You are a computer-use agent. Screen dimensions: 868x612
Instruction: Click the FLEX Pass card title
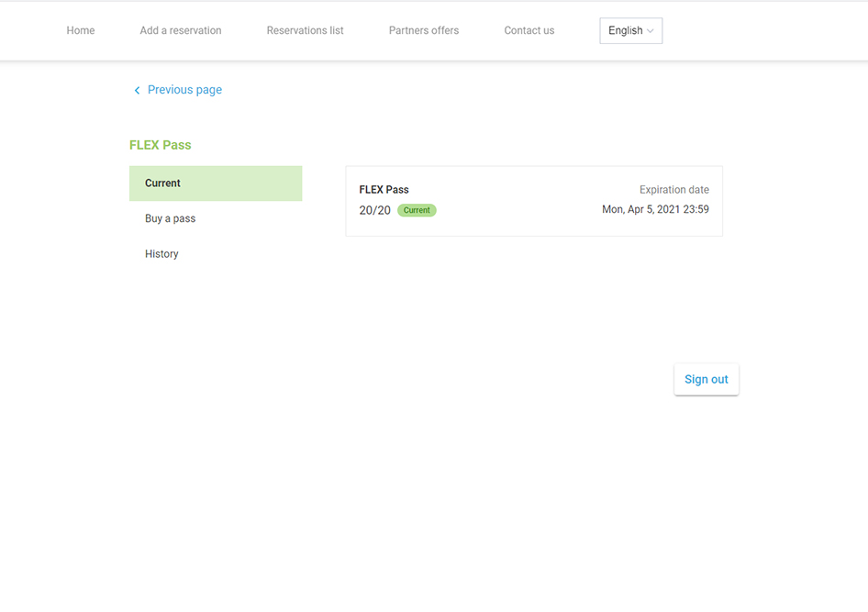[384, 189]
